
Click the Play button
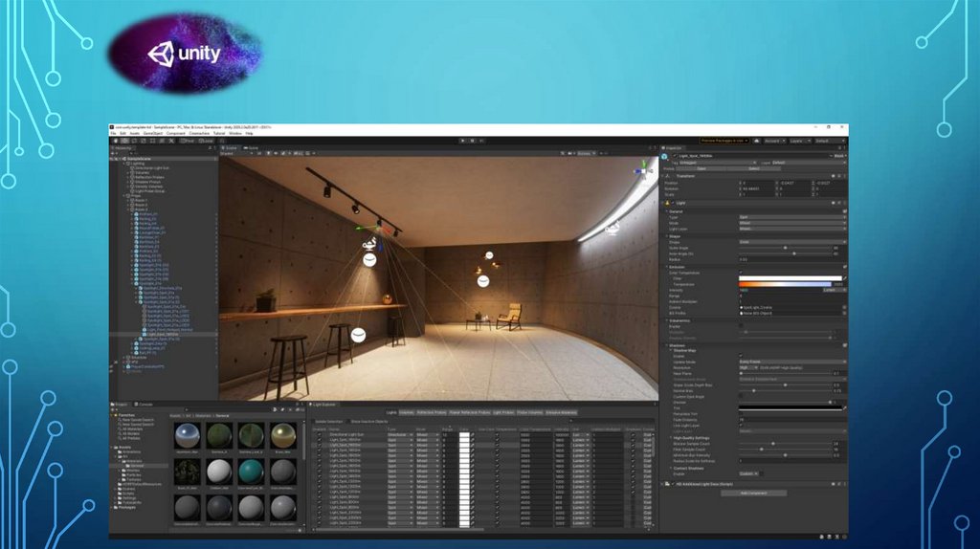tap(462, 142)
